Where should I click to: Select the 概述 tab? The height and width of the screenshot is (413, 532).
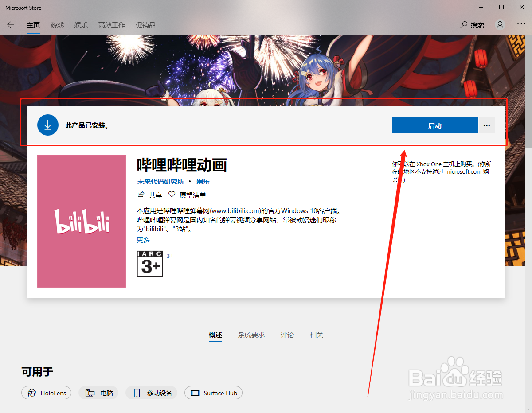215,335
